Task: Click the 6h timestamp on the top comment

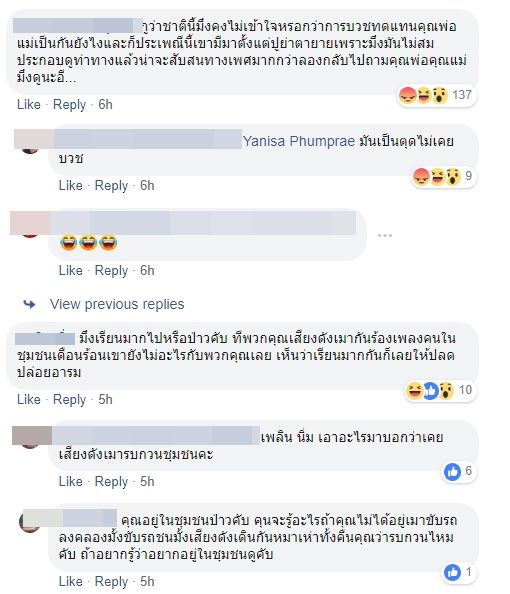Action: coord(105,105)
